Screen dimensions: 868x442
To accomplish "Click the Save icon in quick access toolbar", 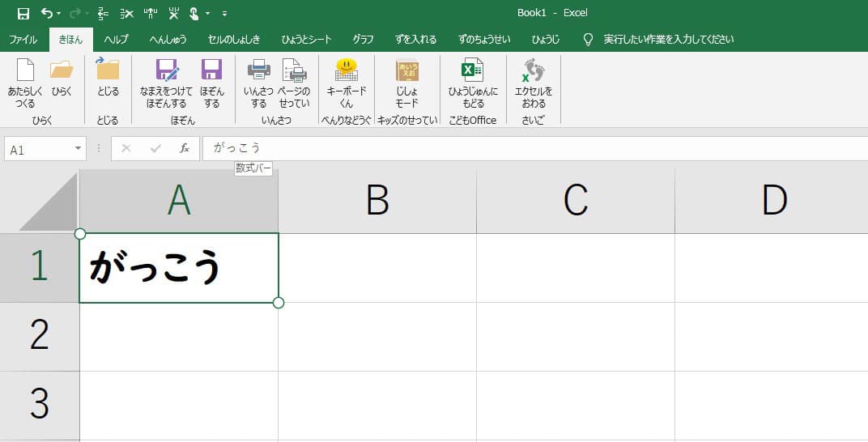I will point(23,13).
